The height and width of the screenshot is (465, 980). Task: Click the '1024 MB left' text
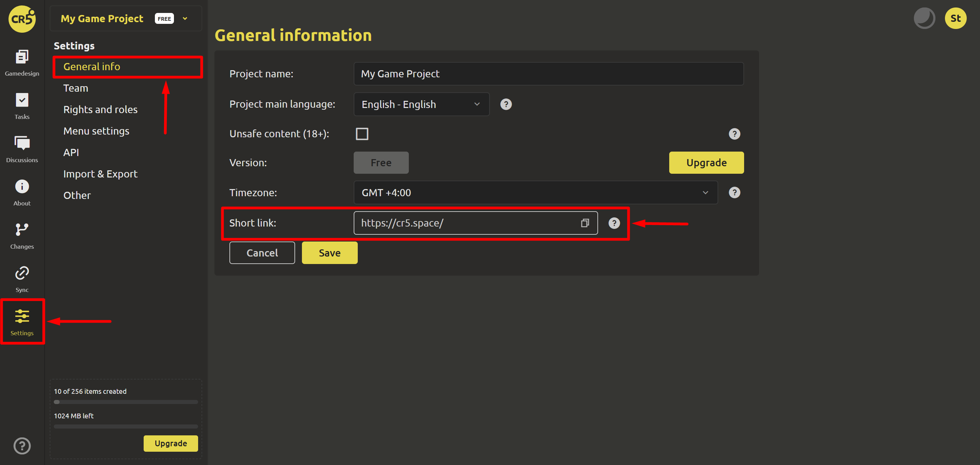click(74, 416)
